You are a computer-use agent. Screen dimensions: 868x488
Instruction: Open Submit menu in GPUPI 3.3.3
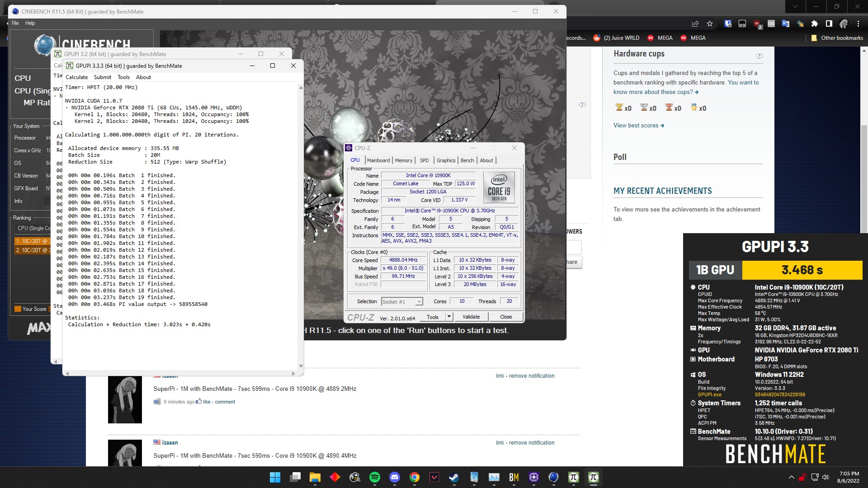click(x=103, y=77)
